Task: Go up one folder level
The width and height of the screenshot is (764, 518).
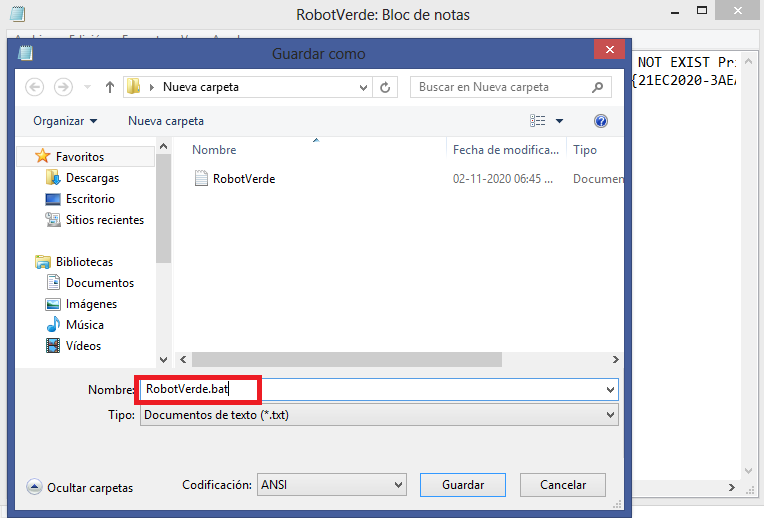Action: [x=110, y=87]
